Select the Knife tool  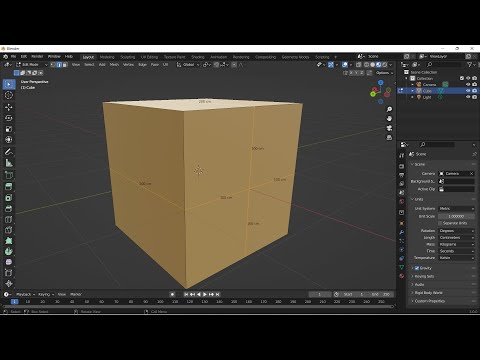[9, 230]
